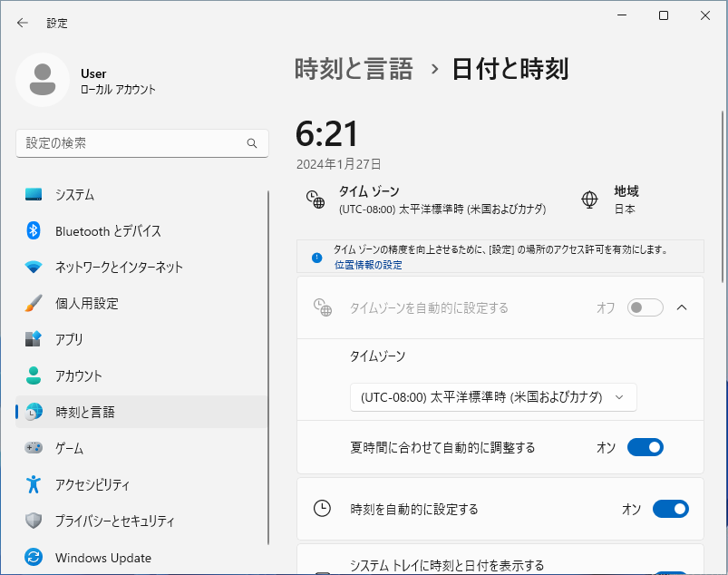Click 時刻と言語 breadcrumb heading
The image size is (728, 575).
(x=354, y=69)
